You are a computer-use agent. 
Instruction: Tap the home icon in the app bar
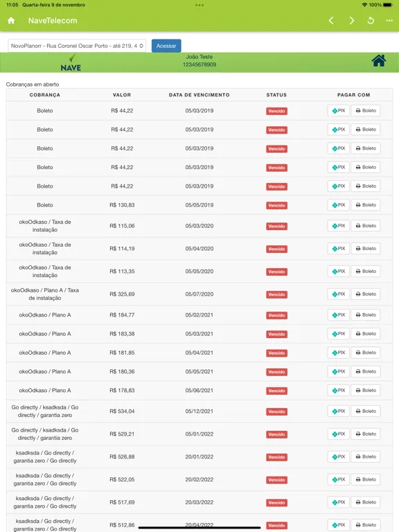[11, 20]
